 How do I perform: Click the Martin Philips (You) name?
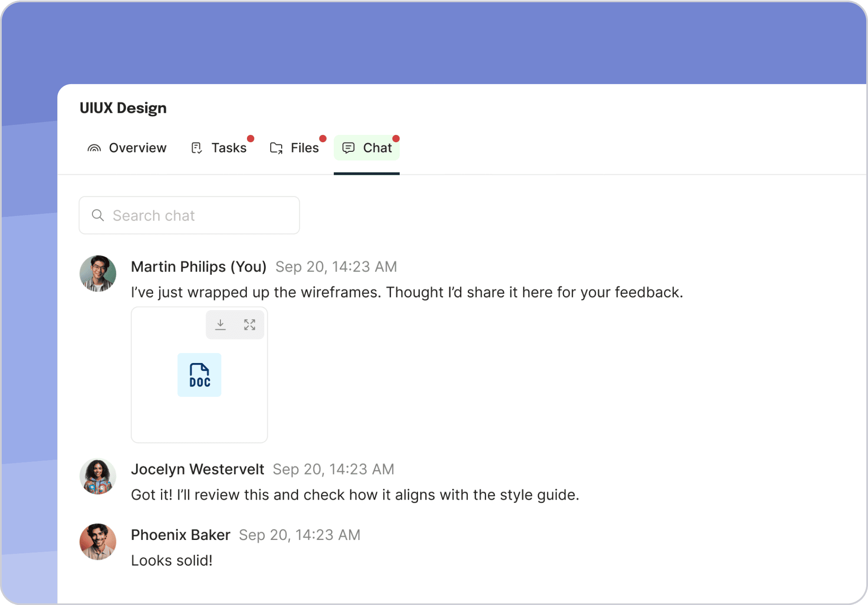pos(199,267)
